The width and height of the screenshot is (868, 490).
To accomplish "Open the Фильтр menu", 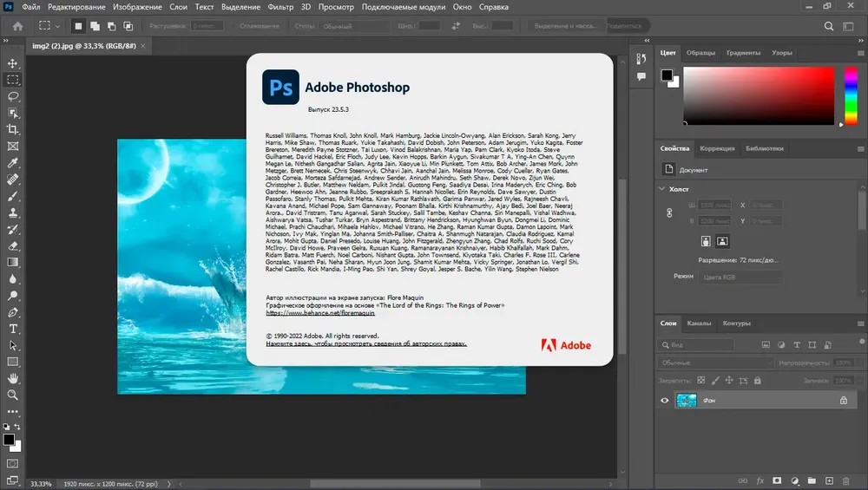I will pos(280,7).
